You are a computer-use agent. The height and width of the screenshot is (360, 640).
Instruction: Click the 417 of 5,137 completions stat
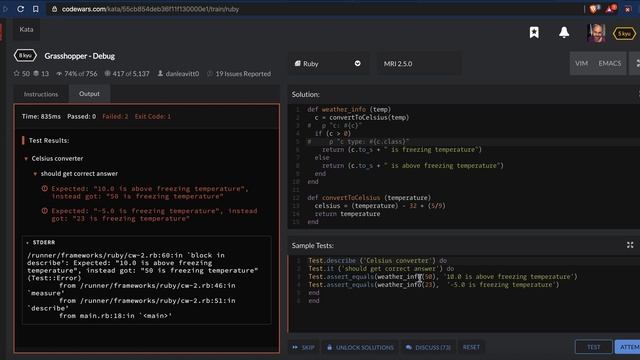(x=127, y=73)
